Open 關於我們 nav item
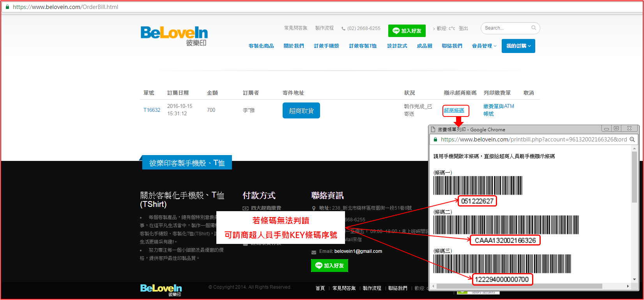This screenshot has height=300, width=644. (294, 46)
